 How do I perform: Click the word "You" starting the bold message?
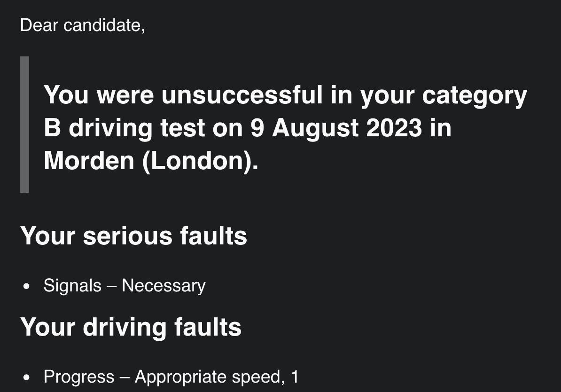tap(66, 95)
